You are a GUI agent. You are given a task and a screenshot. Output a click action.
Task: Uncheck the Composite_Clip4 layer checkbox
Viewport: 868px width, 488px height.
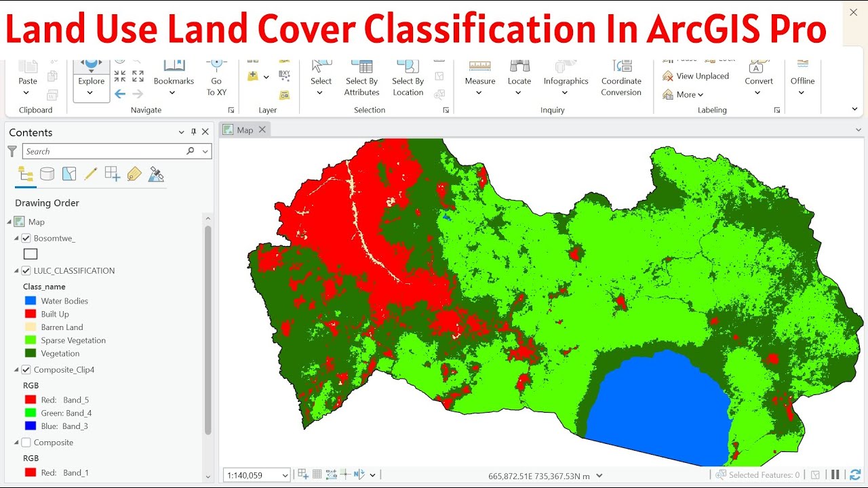click(26, 369)
